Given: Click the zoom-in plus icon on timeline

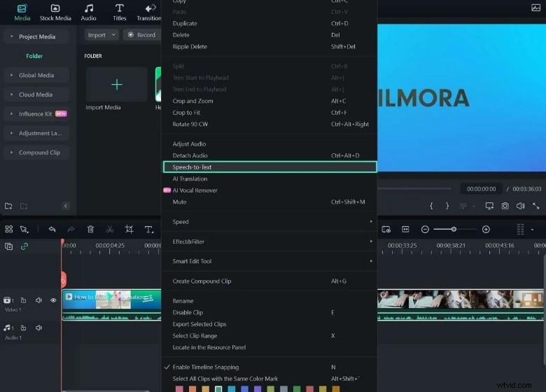Looking at the screenshot, I should [x=486, y=230].
